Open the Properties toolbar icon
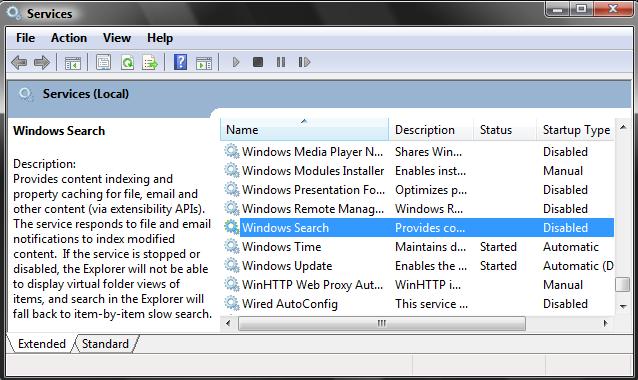Image resolution: width=638 pixels, height=380 pixels. click(103, 62)
